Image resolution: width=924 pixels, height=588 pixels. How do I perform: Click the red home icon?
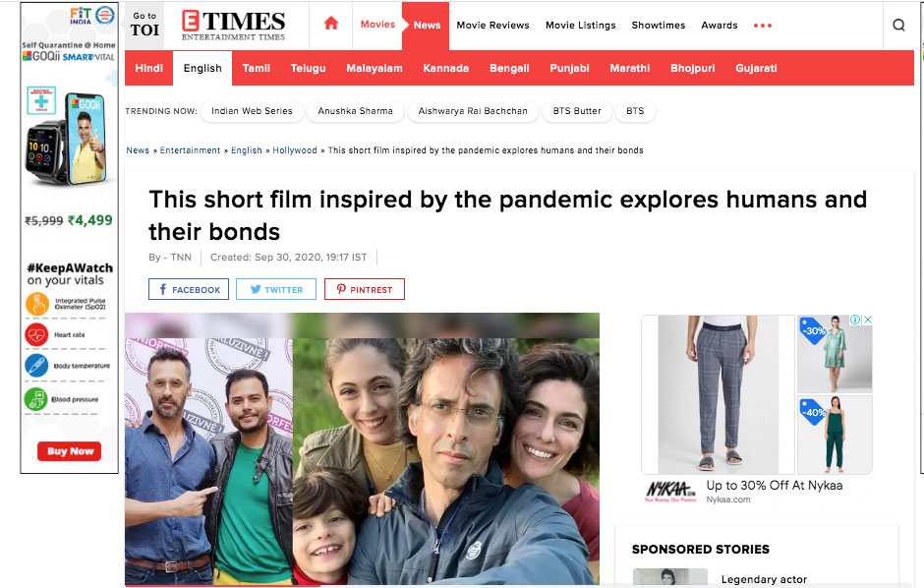331,24
